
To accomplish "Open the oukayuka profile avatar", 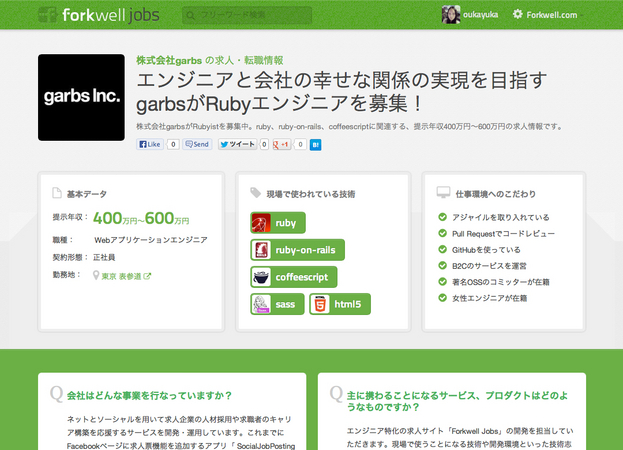I will [451, 15].
